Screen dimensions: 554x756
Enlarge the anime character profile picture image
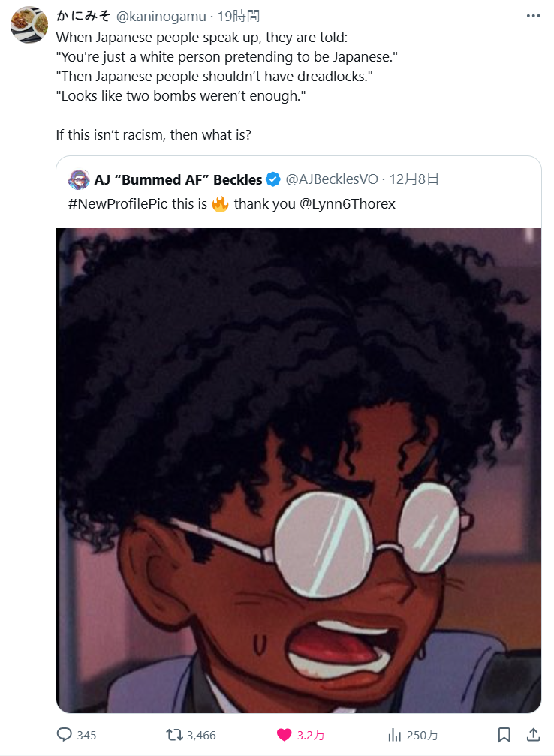[299, 470]
